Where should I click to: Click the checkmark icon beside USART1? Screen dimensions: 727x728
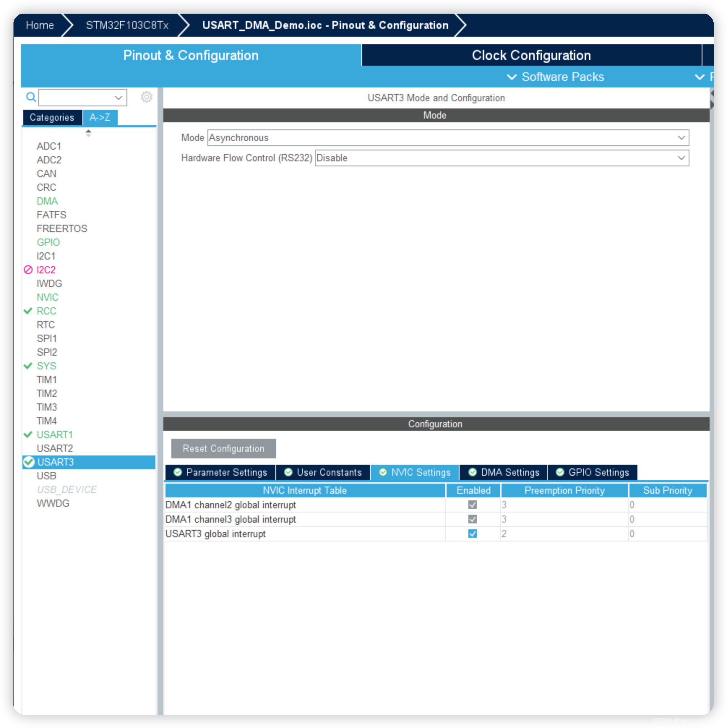28,434
